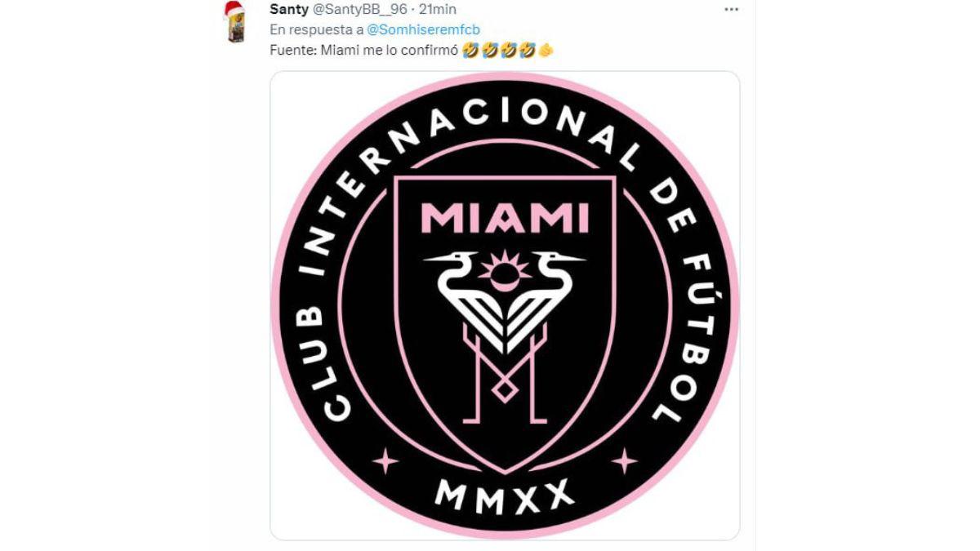The height and width of the screenshot is (551, 980).
Task: Open the tweet's more options ellipsis menu
Action: (731, 10)
